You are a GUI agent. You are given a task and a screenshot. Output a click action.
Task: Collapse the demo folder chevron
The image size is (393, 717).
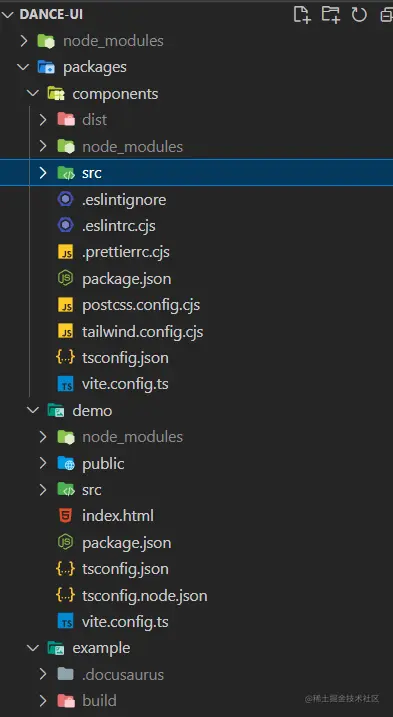[33, 410]
